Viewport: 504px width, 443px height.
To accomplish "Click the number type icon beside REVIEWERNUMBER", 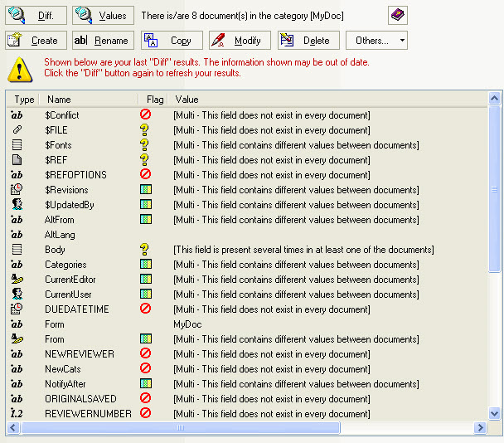I will (17, 414).
